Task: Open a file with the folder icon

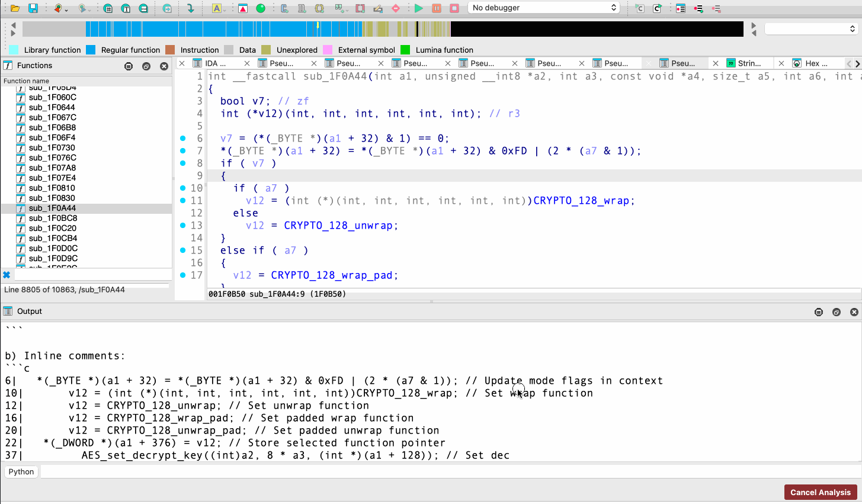Action: coord(15,8)
